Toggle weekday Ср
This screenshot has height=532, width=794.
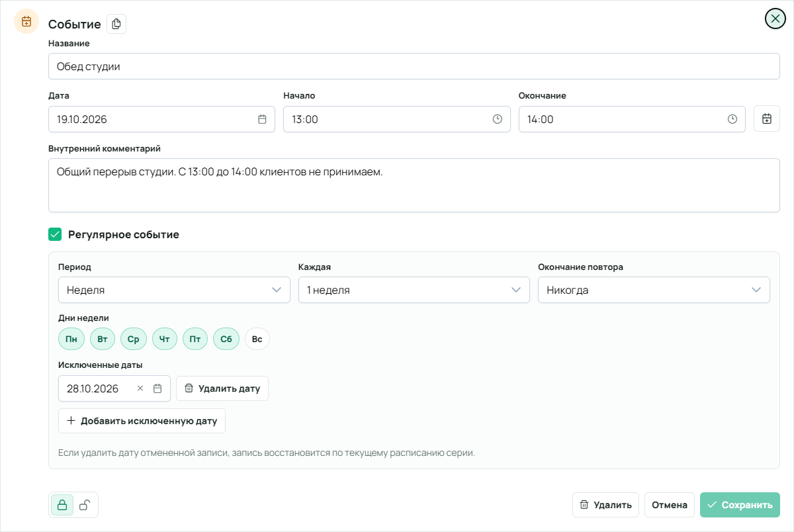134,339
